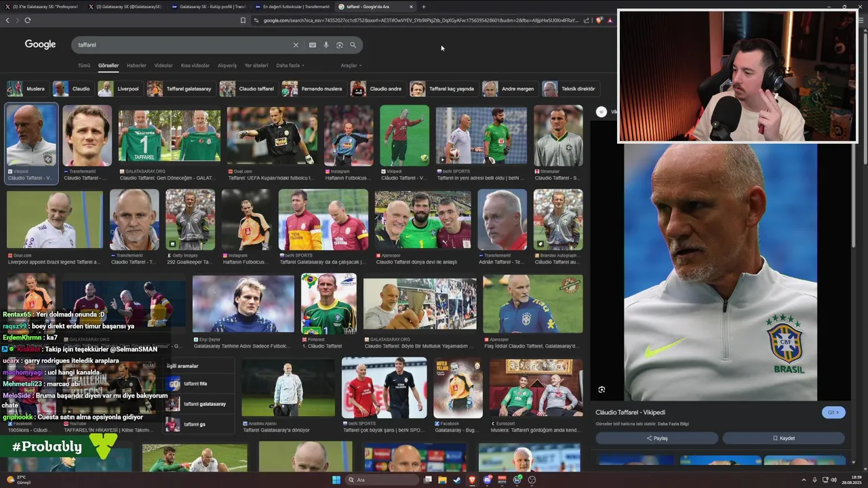The image size is (868, 488).
Task: Click the browser address bar URL
Action: pyautogui.click(x=420, y=20)
